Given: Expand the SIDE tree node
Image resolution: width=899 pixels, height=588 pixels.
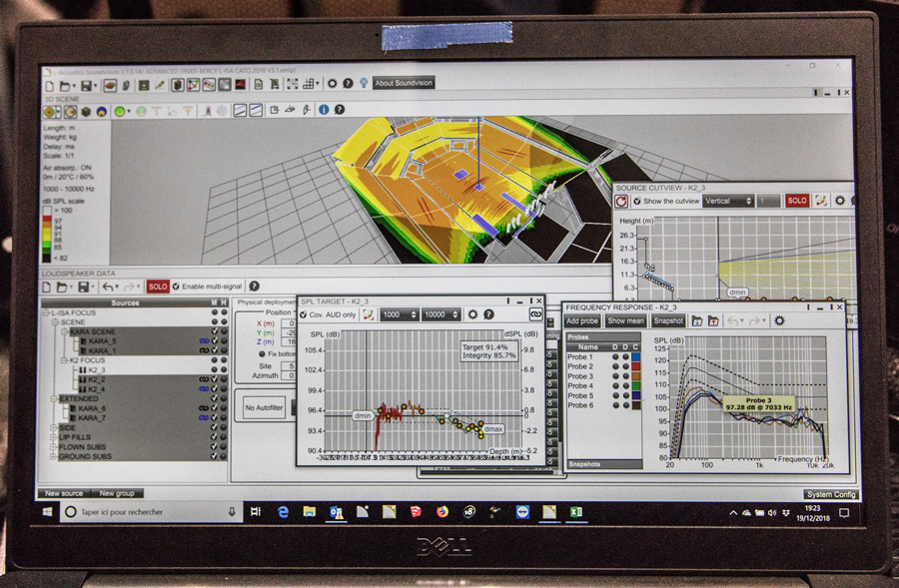Looking at the screenshot, I should (x=53, y=427).
